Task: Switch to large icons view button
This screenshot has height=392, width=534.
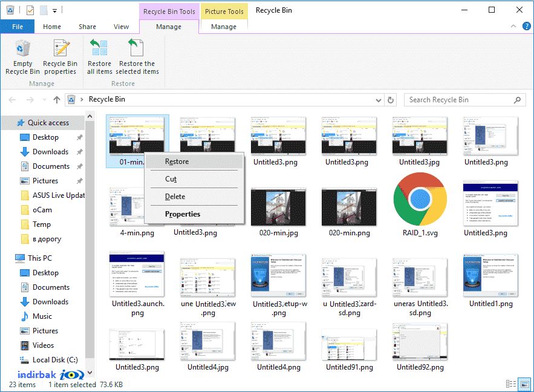Action: (524, 384)
